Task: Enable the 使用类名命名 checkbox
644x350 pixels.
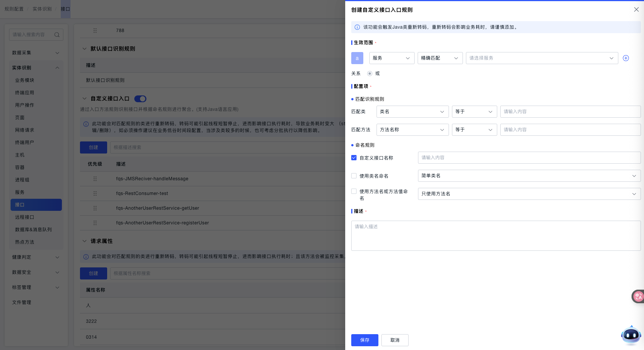Action: pos(354,176)
